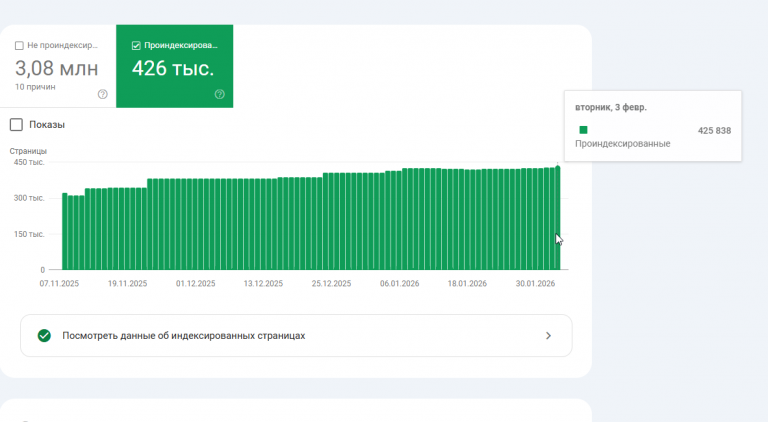768x422 pixels.
Task: Click green checkmark icon beside Посмотреть данные
Action: [44, 336]
